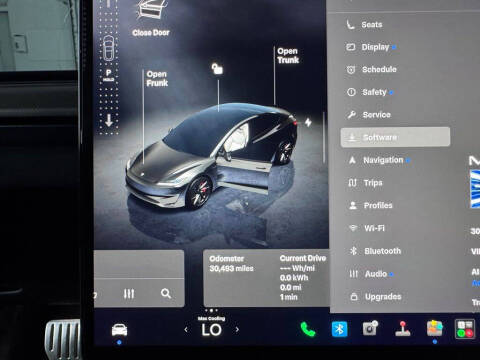The width and height of the screenshot is (480, 360).
Task: Tap the Open Trunk button
Action: point(288,56)
